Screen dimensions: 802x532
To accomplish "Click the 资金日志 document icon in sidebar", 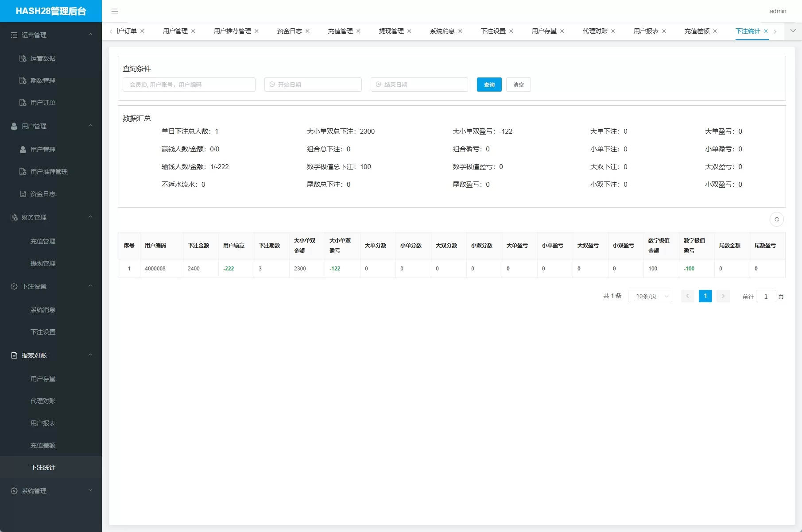I will click(x=23, y=194).
